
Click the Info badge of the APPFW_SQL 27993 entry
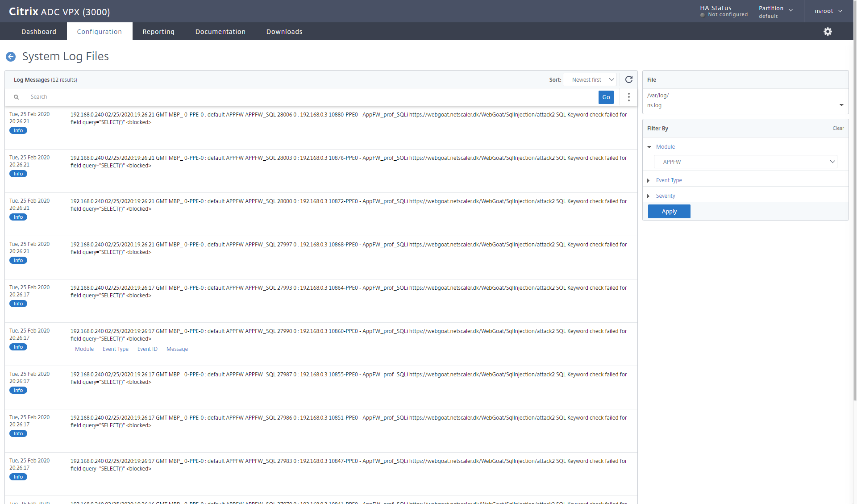(x=18, y=304)
